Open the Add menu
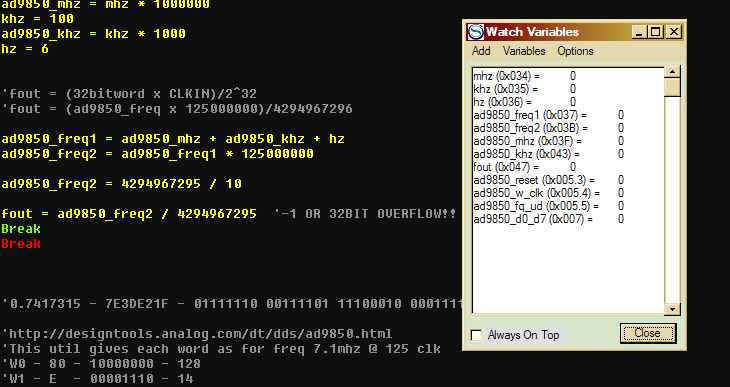Screen dimensions: 730x387 point(481,51)
